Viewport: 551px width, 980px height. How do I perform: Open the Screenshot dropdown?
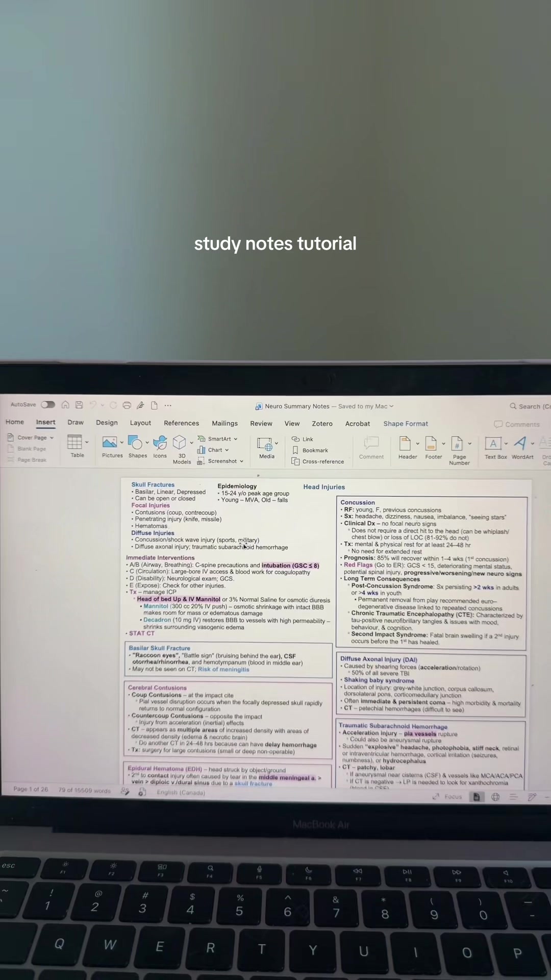pyautogui.click(x=220, y=461)
